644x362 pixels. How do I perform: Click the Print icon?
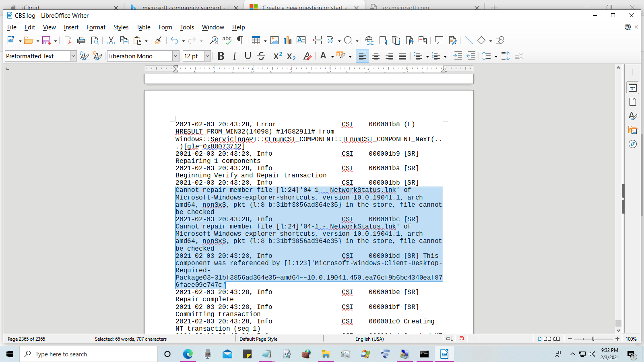[x=81, y=40]
